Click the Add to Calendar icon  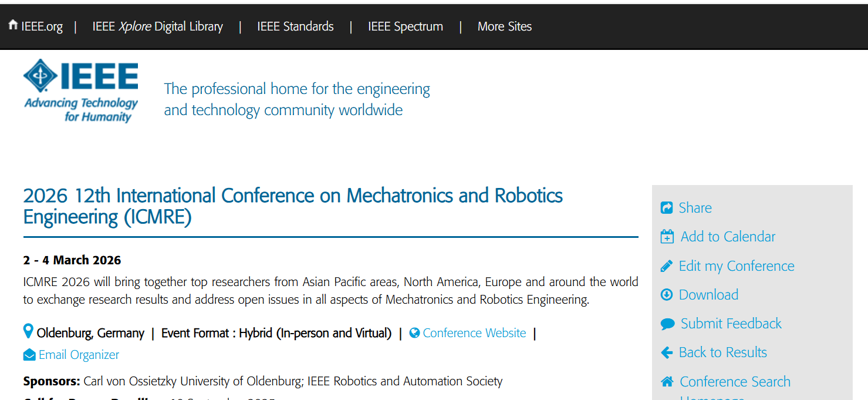(x=667, y=237)
